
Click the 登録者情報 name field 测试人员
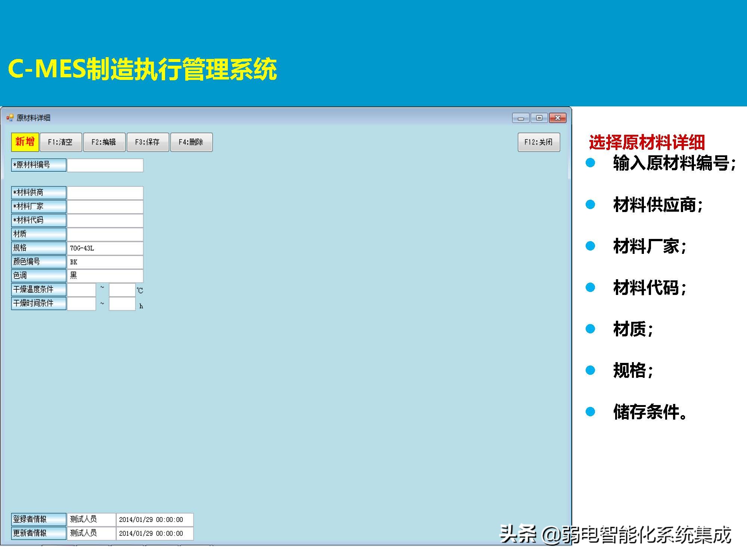click(92, 519)
